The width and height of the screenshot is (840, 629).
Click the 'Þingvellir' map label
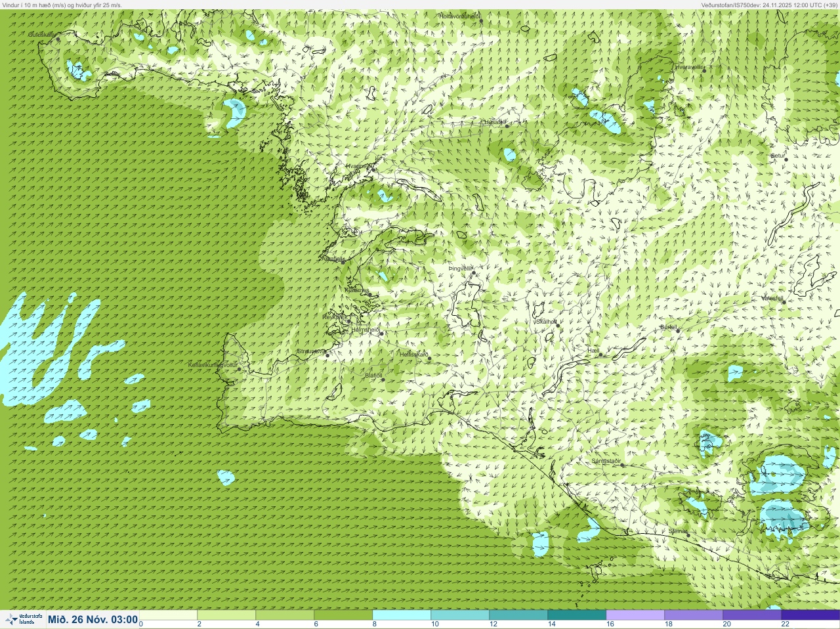click(460, 269)
